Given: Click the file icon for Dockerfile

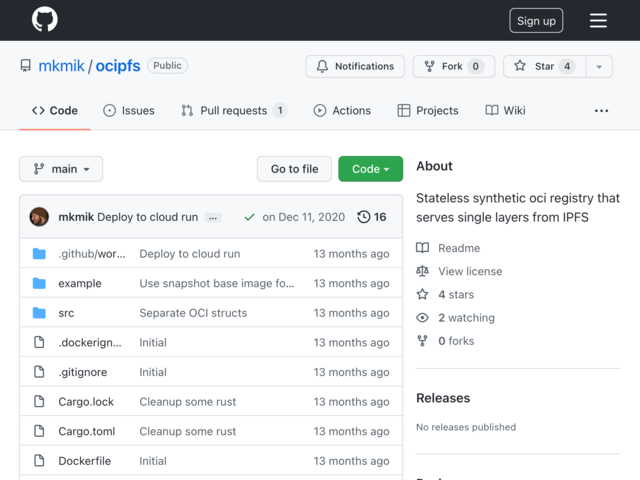Looking at the screenshot, I should (x=39, y=460).
